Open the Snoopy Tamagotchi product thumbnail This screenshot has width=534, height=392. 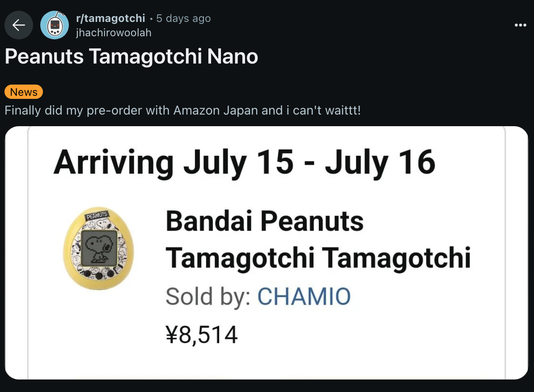point(98,248)
